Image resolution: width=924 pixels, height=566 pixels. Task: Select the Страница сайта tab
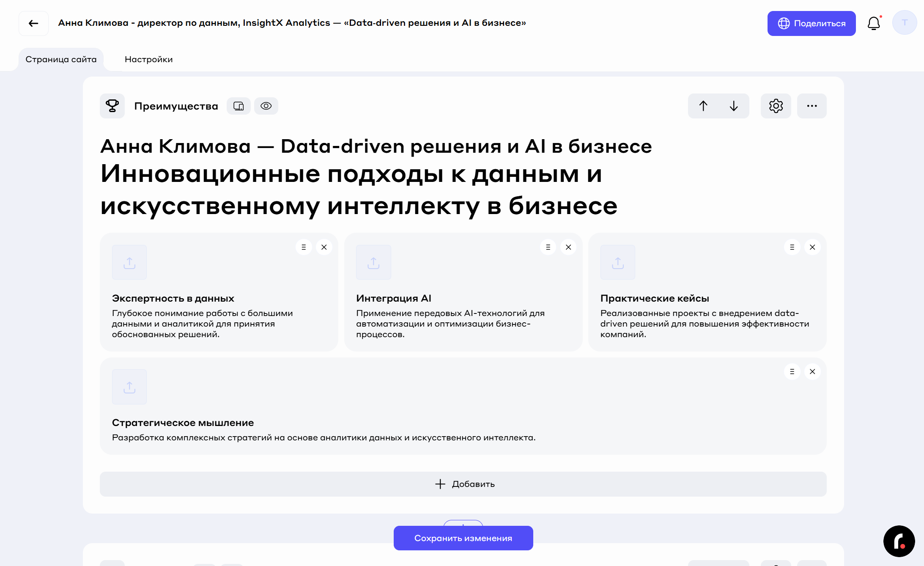click(61, 59)
